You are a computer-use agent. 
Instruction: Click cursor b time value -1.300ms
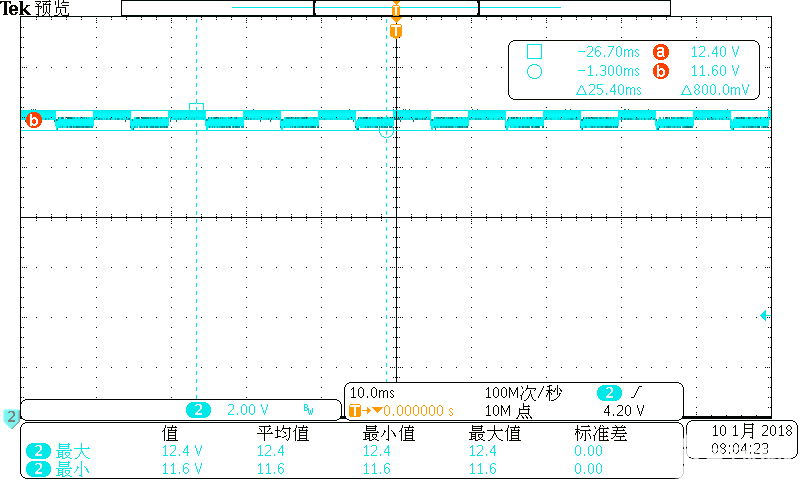click(x=608, y=71)
